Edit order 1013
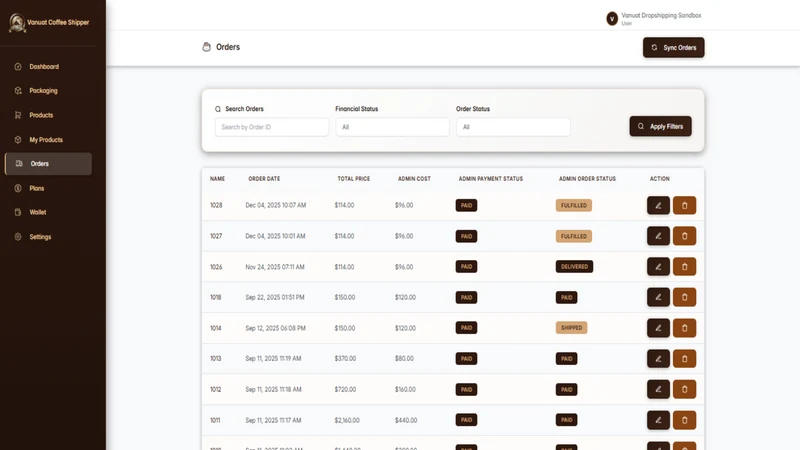Image resolution: width=800 pixels, height=450 pixels. pos(658,359)
